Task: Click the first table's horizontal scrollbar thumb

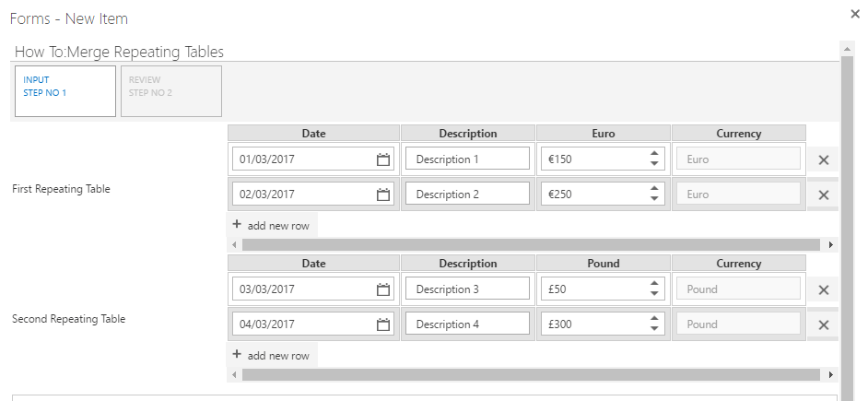Action: coord(531,244)
